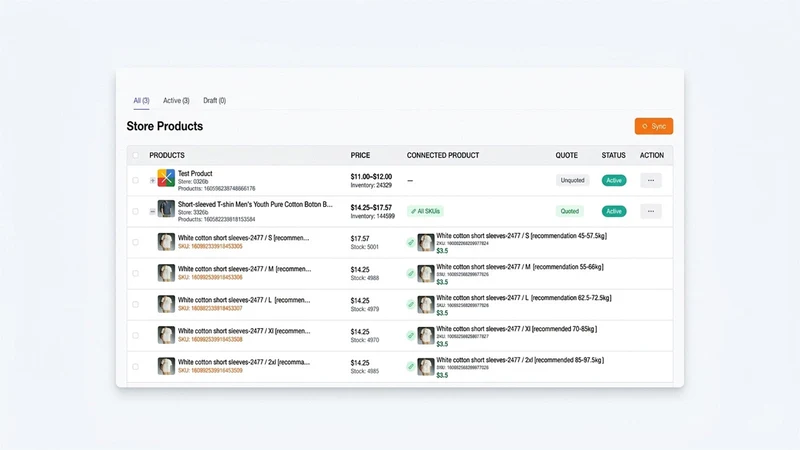Open the Short-sleeved T-shirt Men's Youth product name

[x=255, y=204]
